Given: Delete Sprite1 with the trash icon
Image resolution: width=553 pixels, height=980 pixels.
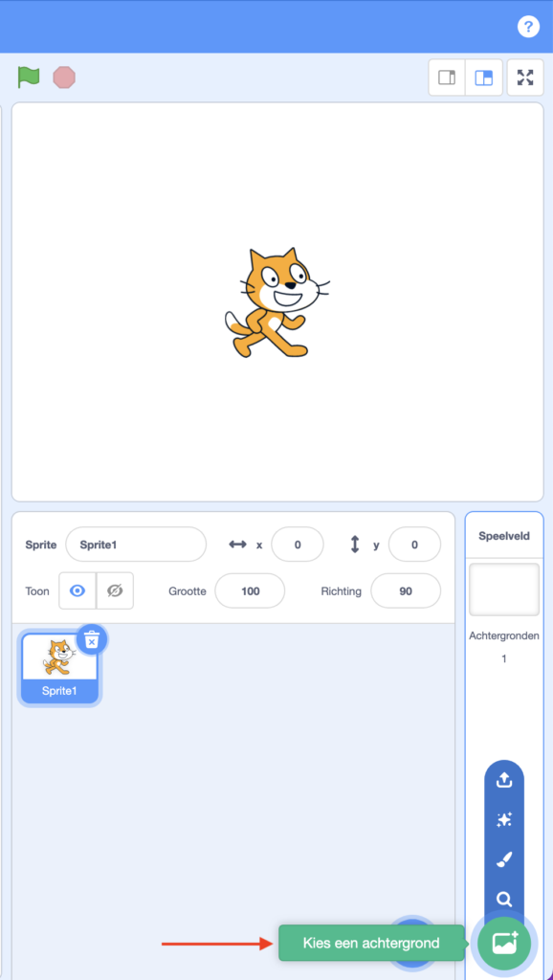Looking at the screenshot, I should 92,640.
